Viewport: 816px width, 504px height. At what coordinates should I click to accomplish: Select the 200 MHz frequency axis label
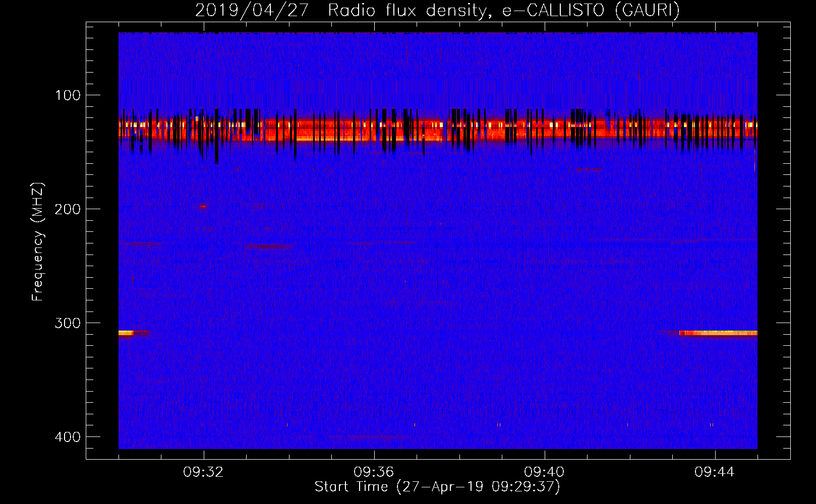[x=68, y=209]
